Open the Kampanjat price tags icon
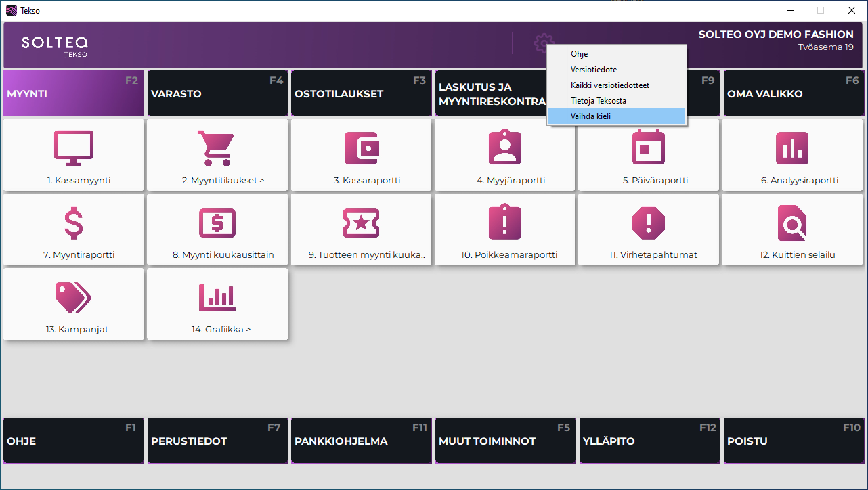The width and height of the screenshot is (868, 490). (x=74, y=297)
